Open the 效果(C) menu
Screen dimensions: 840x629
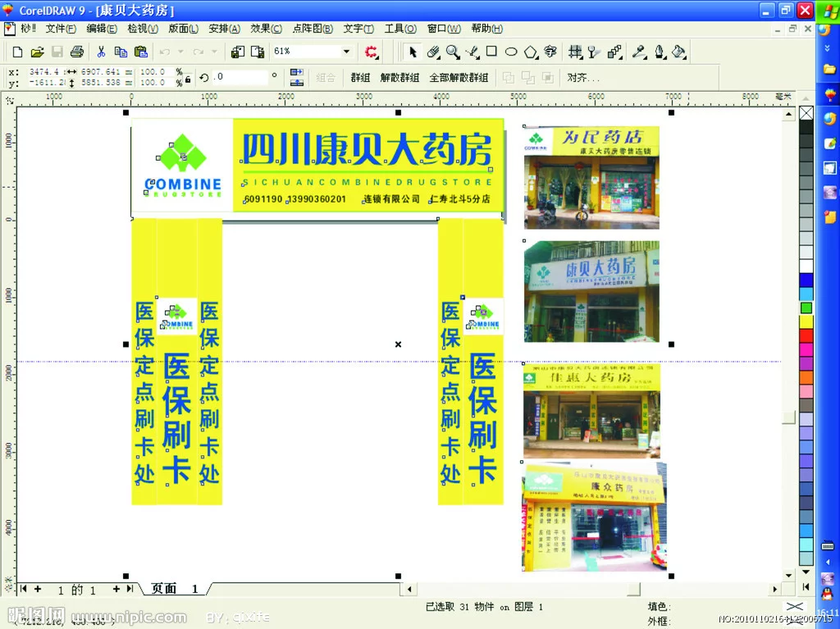tap(267, 29)
